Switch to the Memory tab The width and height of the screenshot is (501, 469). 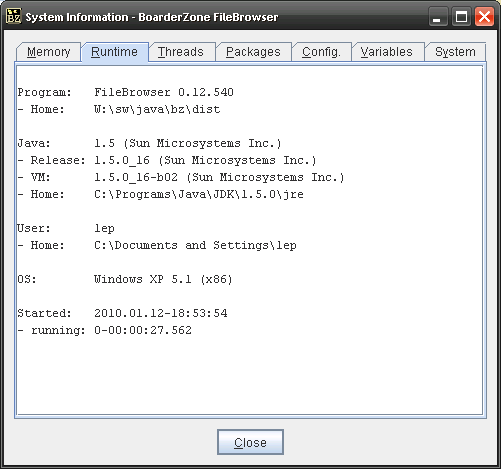pyautogui.click(x=49, y=52)
